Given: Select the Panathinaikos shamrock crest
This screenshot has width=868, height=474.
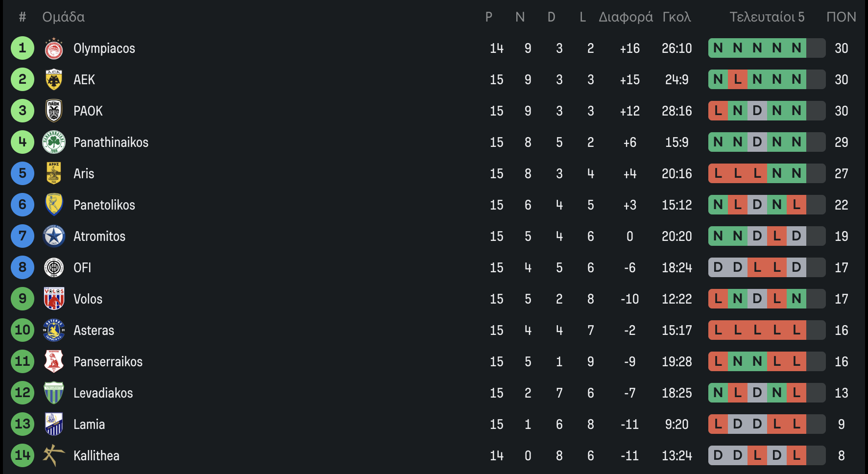Looking at the screenshot, I should (x=54, y=142).
